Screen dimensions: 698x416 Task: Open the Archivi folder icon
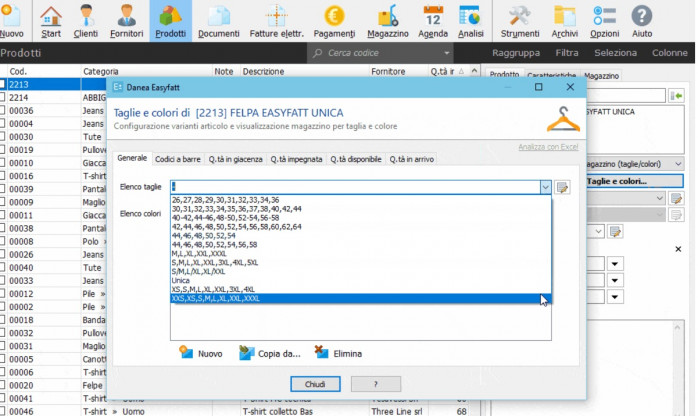pyautogui.click(x=564, y=21)
